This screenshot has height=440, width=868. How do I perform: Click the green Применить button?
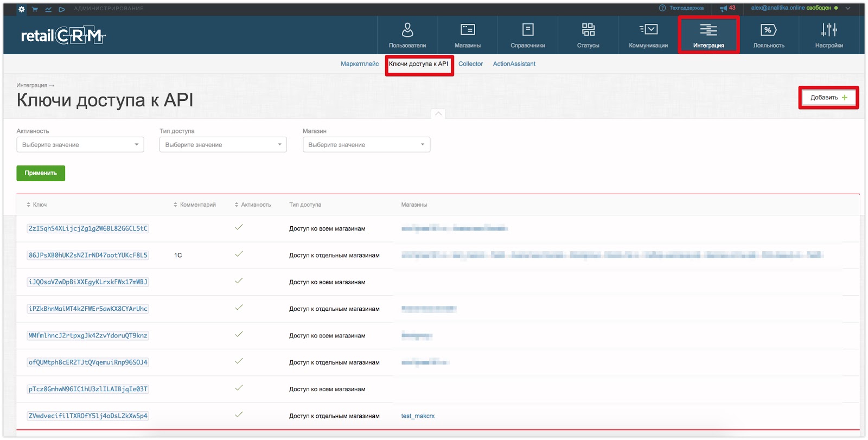pos(41,173)
